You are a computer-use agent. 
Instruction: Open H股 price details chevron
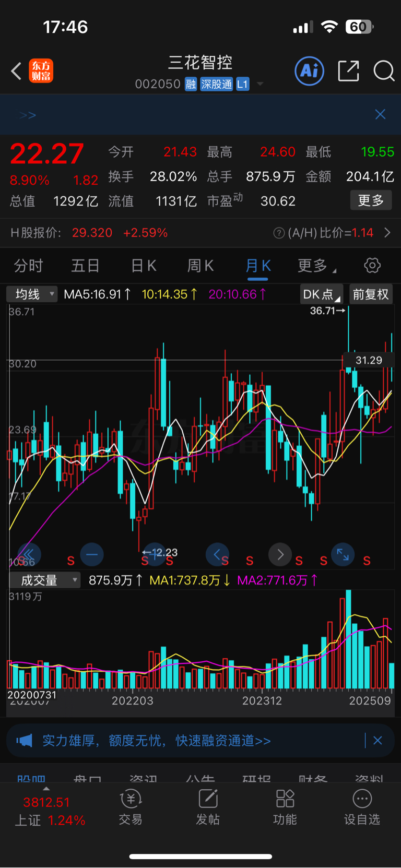(x=387, y=233)
